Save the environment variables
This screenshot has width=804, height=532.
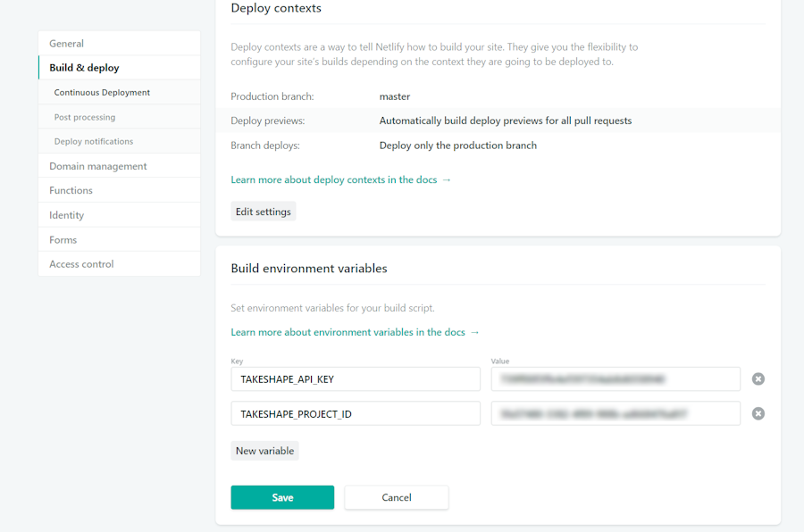click(x=282, y=497)
